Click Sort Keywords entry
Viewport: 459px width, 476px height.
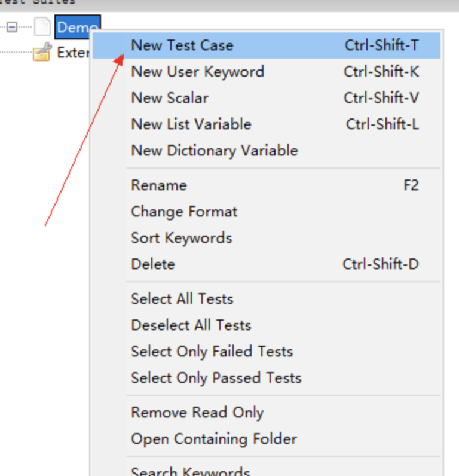coord(267,238)
